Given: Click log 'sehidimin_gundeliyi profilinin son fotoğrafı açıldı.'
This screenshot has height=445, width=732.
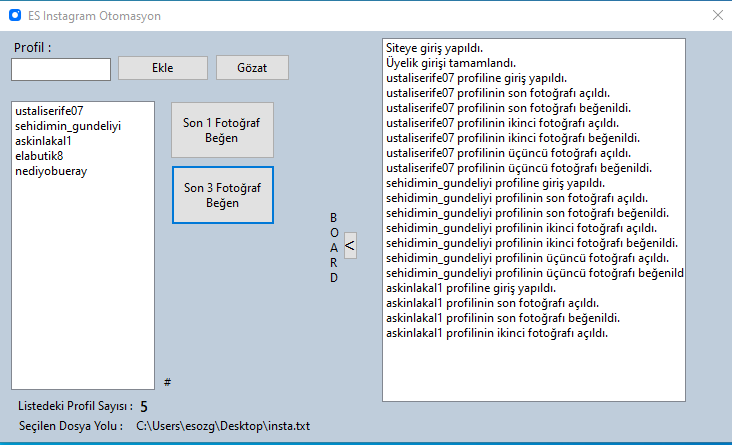Looking at the screenshot, I should [x=517, y=198].
